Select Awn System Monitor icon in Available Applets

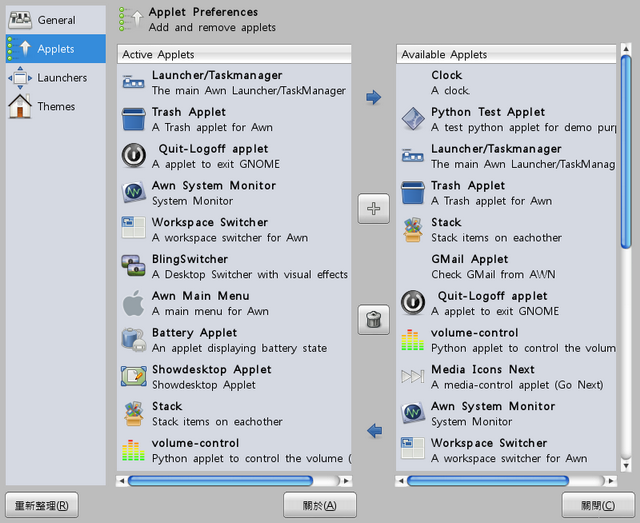coord(413,413)
